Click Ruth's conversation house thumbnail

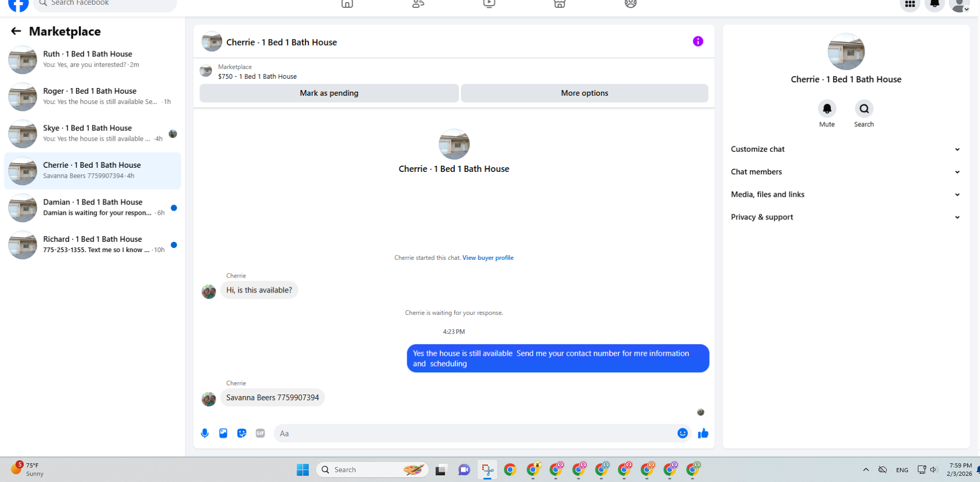(x=23, y=60)
